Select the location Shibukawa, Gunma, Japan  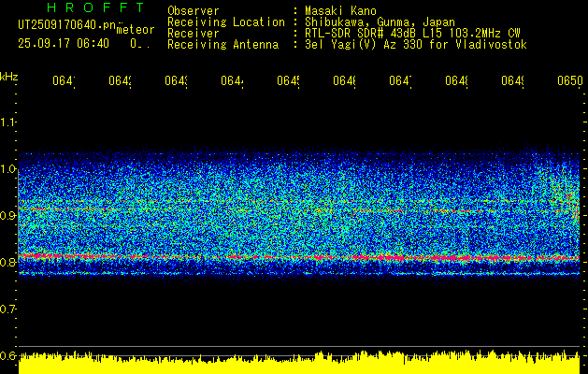click(x=380, y=22)
